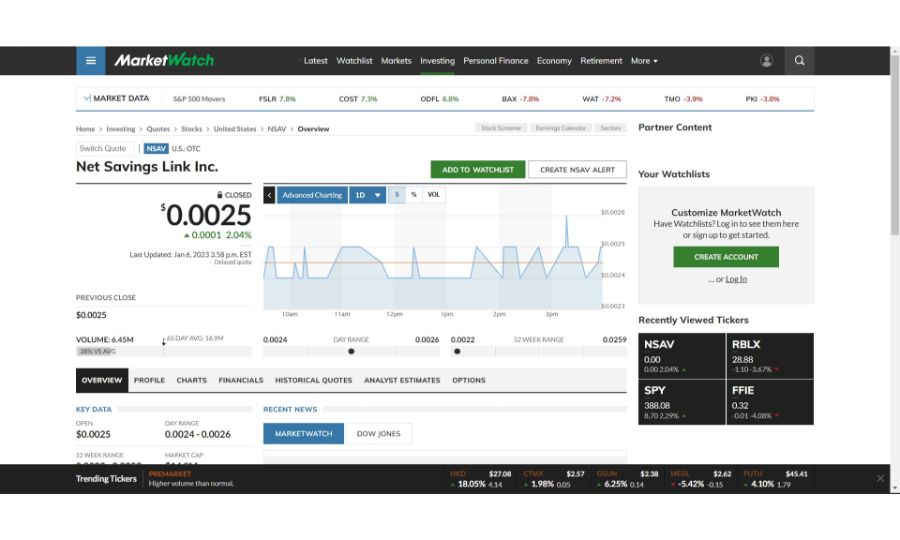Open Sectors link

[x=611, y=128]
